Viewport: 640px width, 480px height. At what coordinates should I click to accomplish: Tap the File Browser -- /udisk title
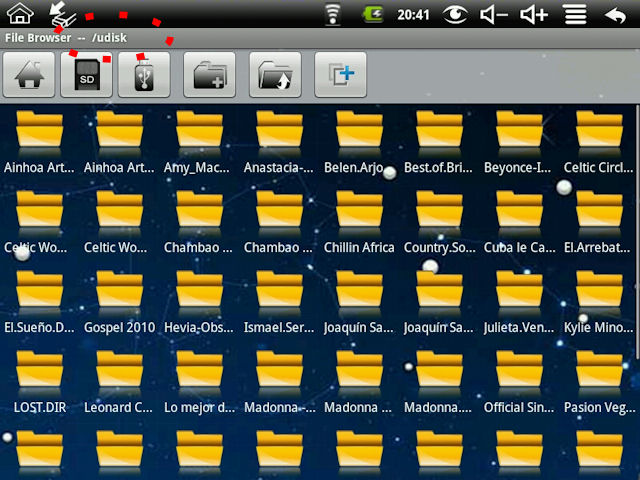coord(66,38)
